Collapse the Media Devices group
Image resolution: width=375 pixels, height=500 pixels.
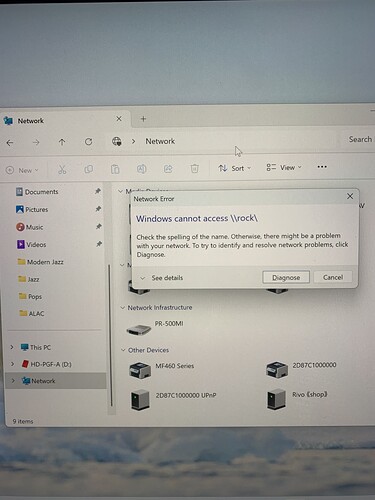pos(120,191)
